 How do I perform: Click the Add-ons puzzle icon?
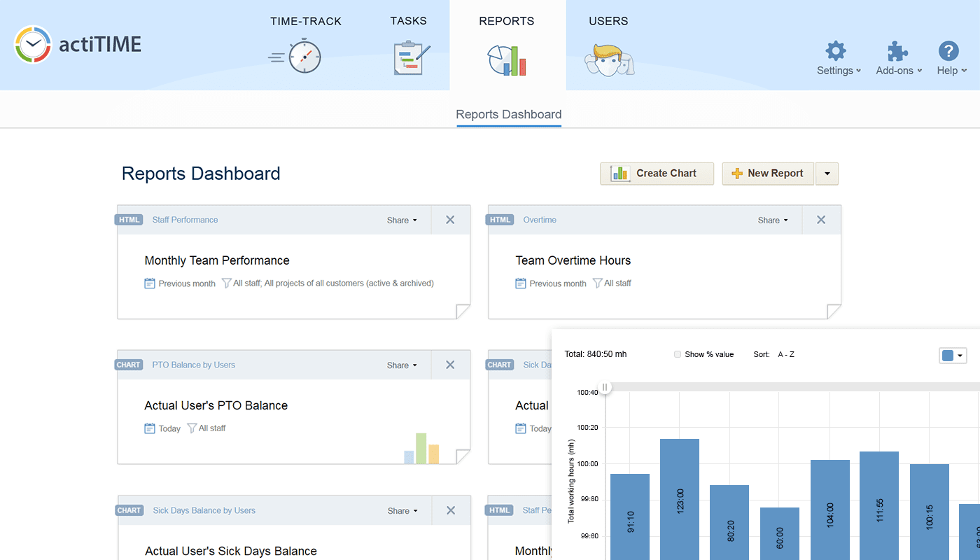pyautogui.click(x=898, y=51)
